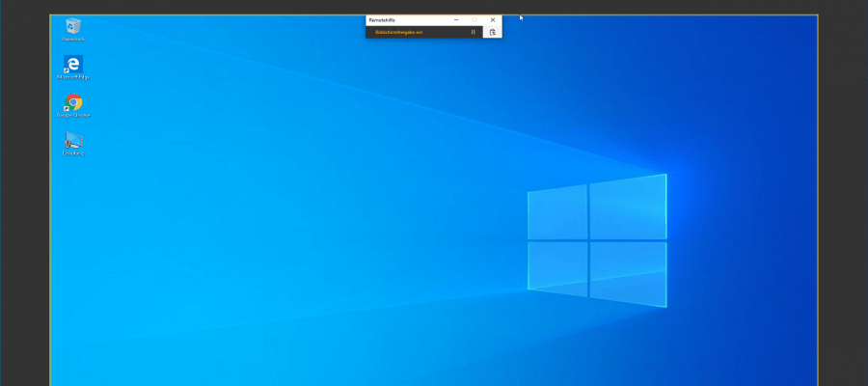
Task: Click the Bildschirmfreigabe ein status text
Action: click(x=398, y=32)
